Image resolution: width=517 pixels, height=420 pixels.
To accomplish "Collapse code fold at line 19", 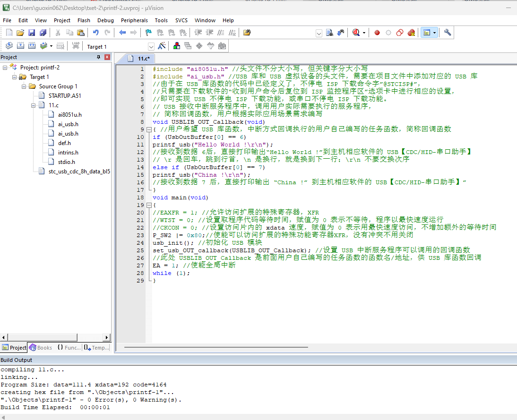I will (x=149, y=205).
